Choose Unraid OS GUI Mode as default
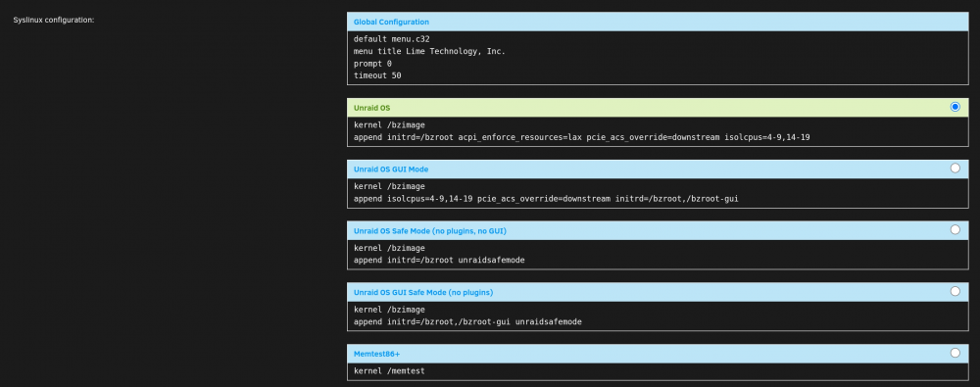 [955, 169]
